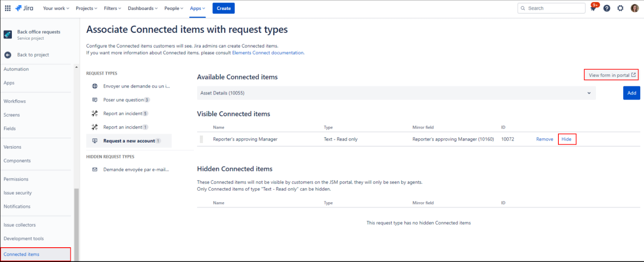
Task: Hide the Reporter's approving Manager item
Action: (x=566, y=139)
